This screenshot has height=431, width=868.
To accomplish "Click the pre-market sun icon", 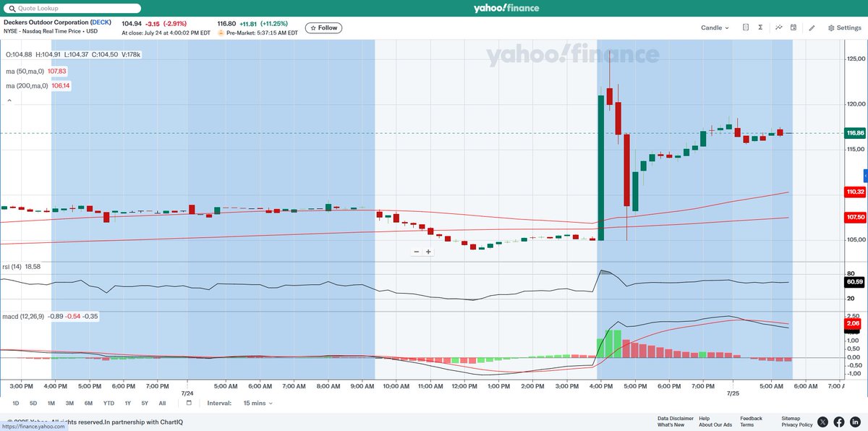I will [x=221, y=33].
